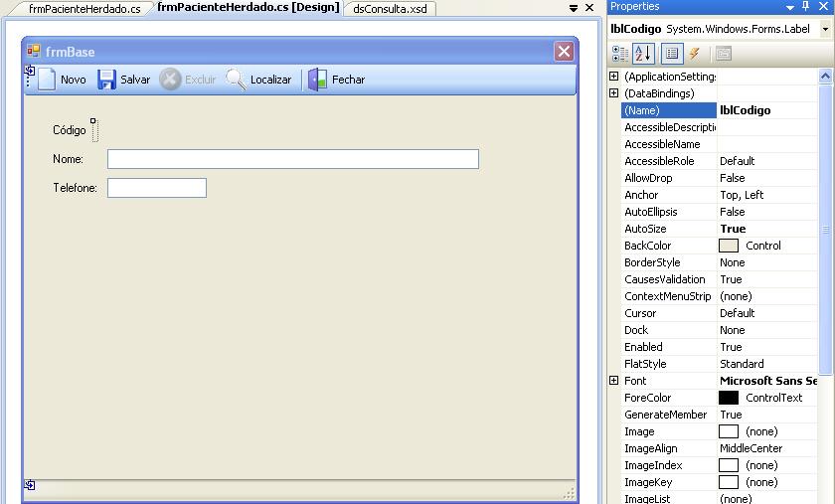
Task: Open the dsConsulta.xsd tab
Action: (390, 9)
